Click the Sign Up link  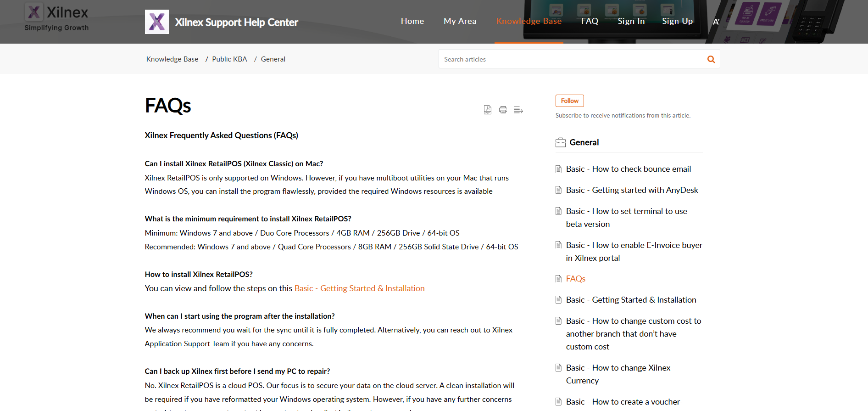coord(677,21)
